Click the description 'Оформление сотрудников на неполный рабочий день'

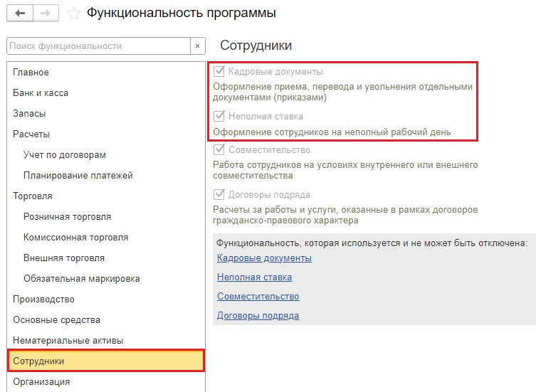point(332,132)
